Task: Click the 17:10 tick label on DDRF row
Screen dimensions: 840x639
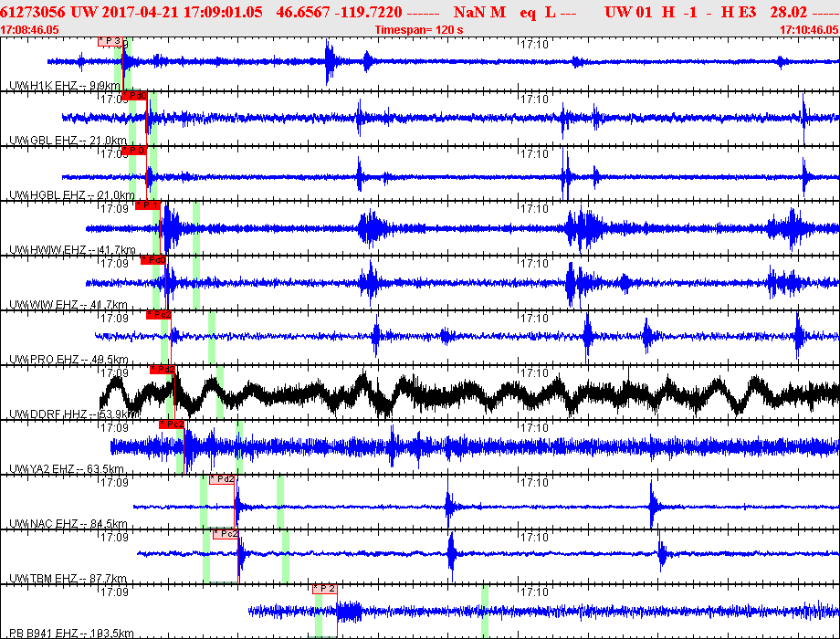Action: [535, 372]
